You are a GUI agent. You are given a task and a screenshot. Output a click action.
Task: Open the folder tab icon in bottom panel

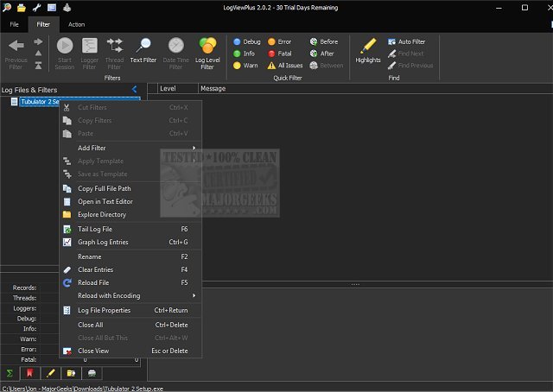point(71,373)
